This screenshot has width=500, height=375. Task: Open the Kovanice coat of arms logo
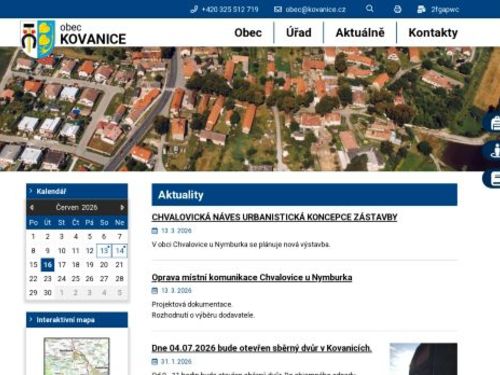click(38, 39)
